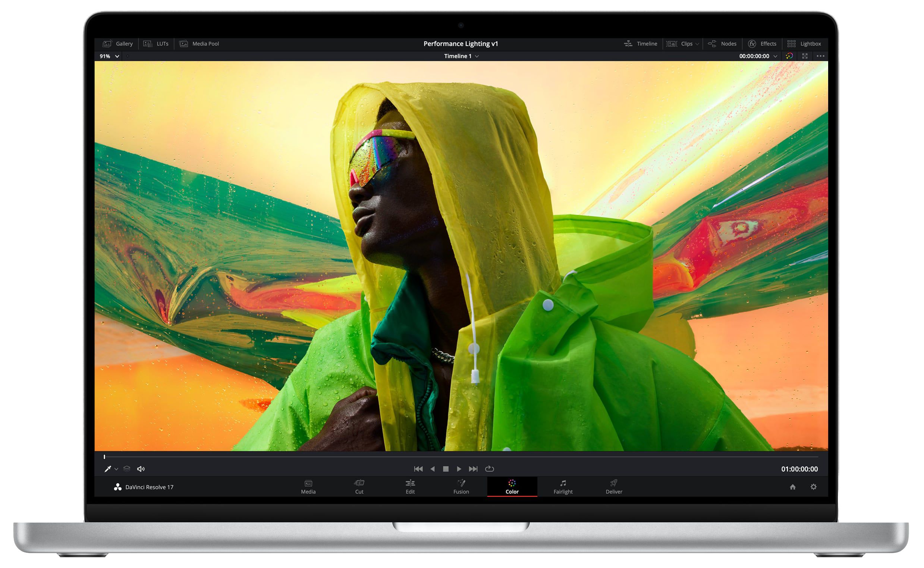The width and height of the screenshot is (924, 568).
Task: Mute the viewer audio
Action: pos(141,469)
